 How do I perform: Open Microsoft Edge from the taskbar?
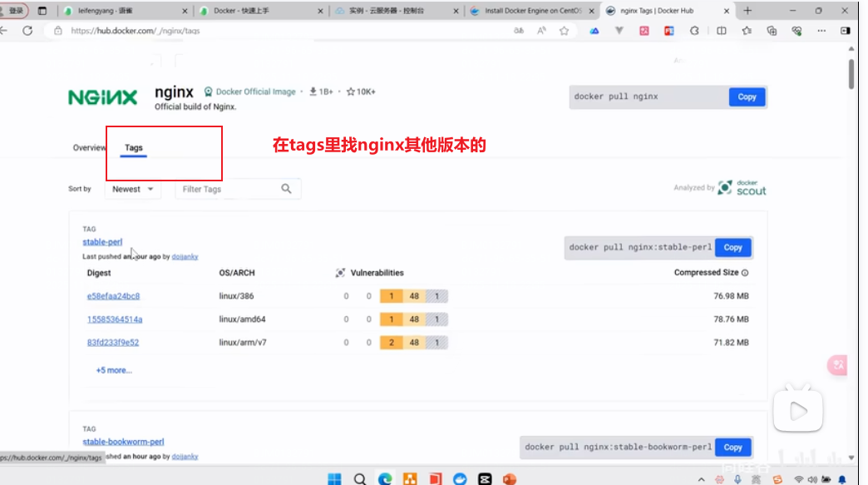385,479
